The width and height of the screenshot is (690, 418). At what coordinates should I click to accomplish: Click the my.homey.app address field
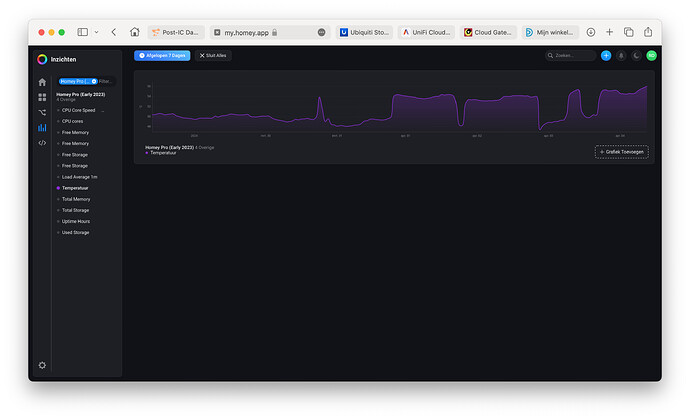coord(270,32)
